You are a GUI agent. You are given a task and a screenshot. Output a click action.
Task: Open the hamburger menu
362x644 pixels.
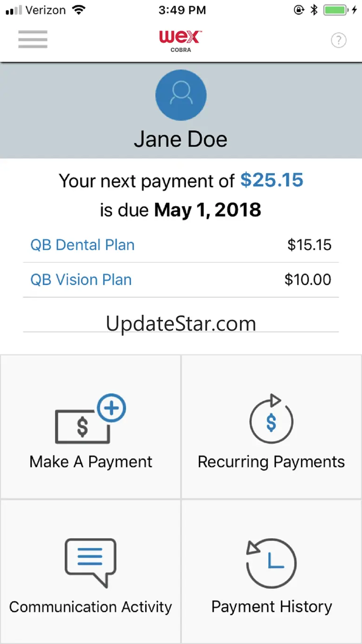click(x=33, y=39)
